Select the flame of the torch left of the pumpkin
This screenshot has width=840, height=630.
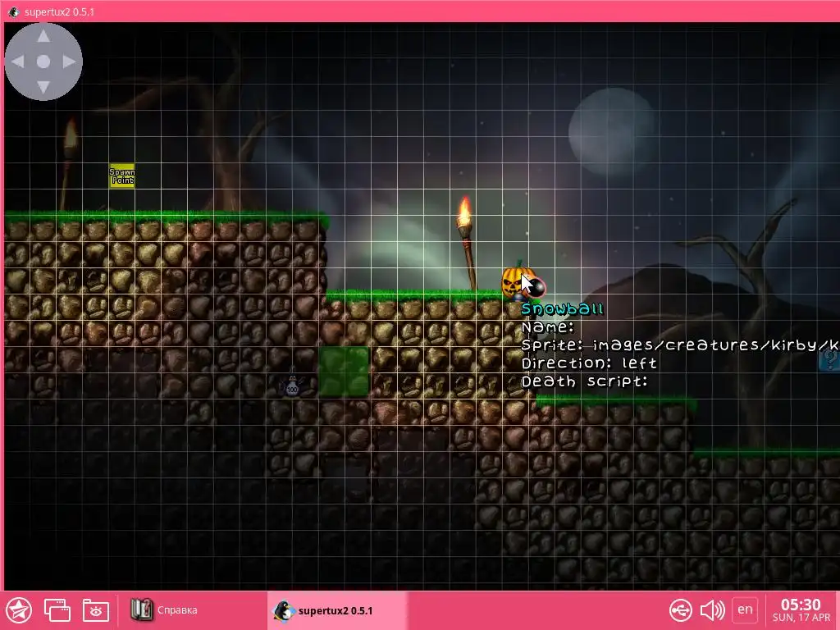(x=464, y=211)
